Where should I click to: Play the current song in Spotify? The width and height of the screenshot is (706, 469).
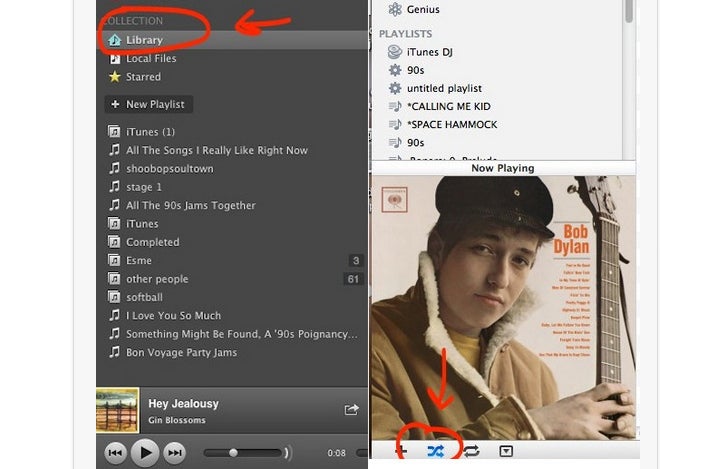click(x=145, y=453)
